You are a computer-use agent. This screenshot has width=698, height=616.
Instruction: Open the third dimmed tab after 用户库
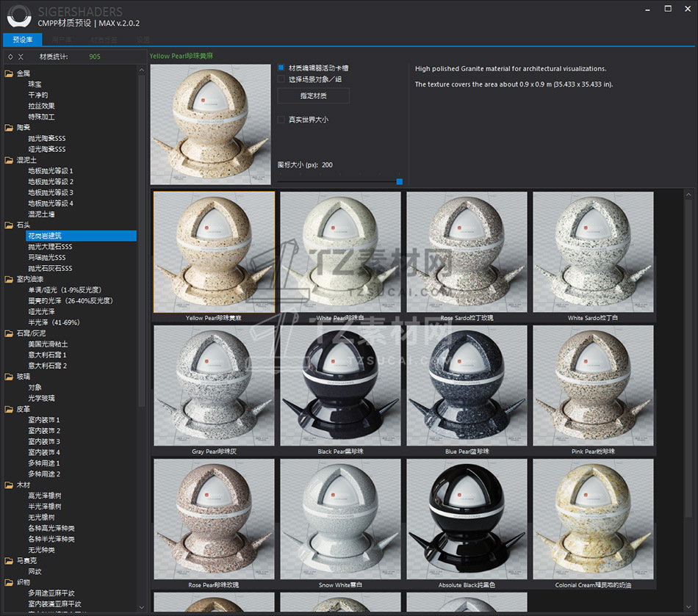click(x=104, y=40)
